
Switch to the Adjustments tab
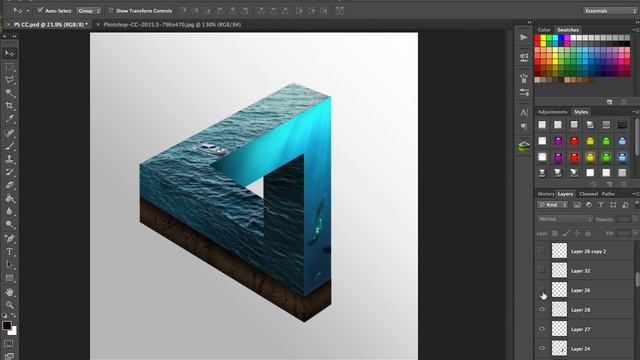552,112
